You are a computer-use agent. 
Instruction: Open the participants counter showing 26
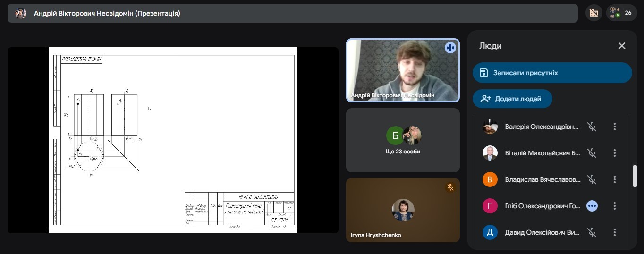621,13
